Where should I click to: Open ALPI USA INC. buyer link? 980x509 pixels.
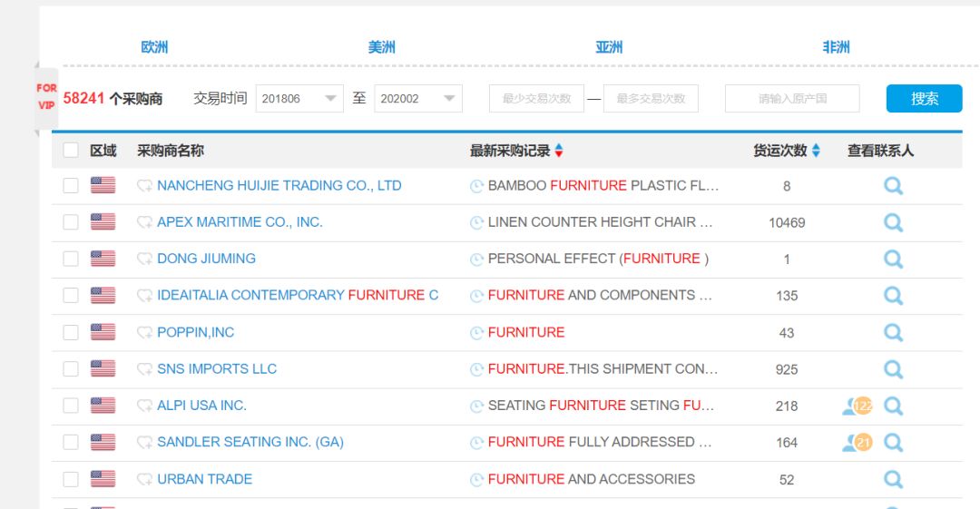(201, 406)
